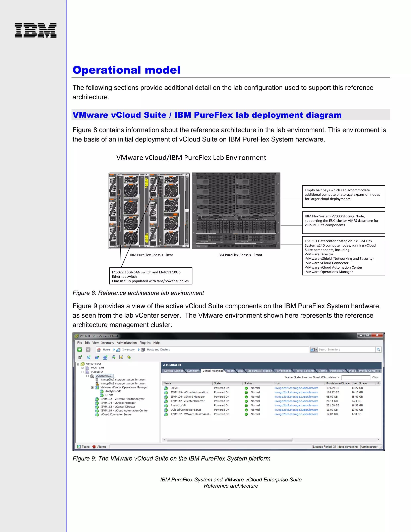Switch to the Summary tab
Screen dimensions: 411x532
193,371
